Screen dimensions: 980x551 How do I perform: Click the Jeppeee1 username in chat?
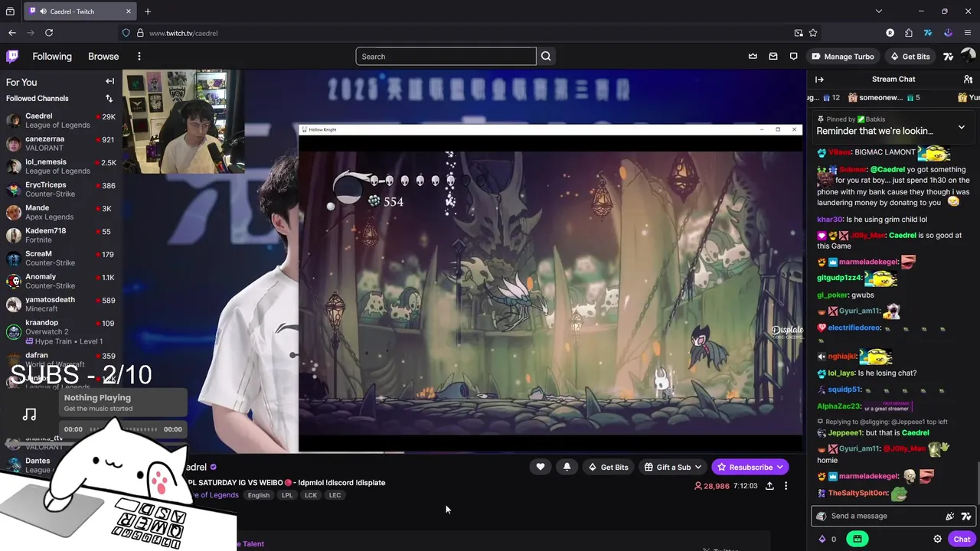(845, 433)
